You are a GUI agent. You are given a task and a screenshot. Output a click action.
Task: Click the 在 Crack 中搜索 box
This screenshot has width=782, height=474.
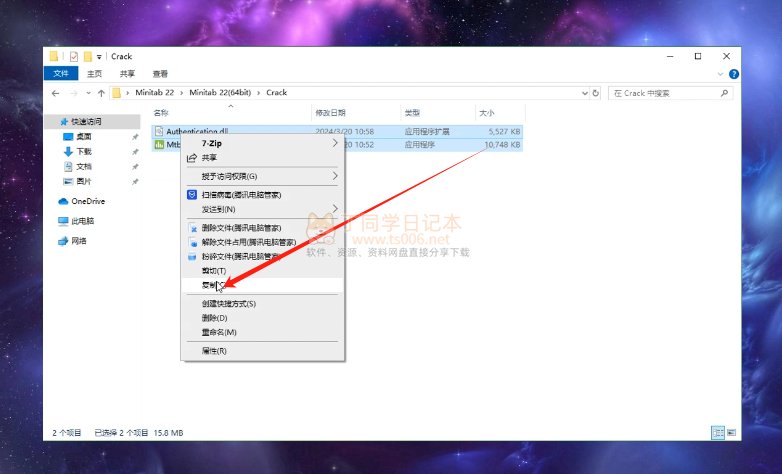pyautogui.click(x=670, y=93)
